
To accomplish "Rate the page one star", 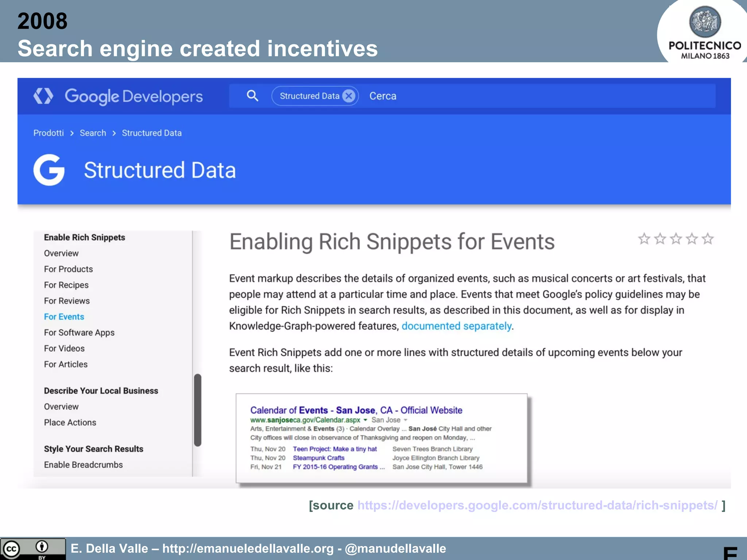I will (x=644, y=239).
